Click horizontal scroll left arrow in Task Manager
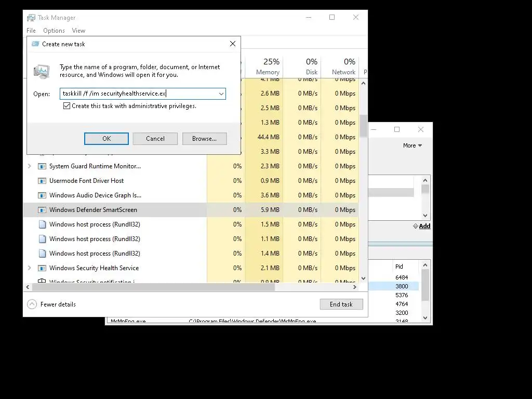Viewport: 532px width, 399px height. point(28,287)
